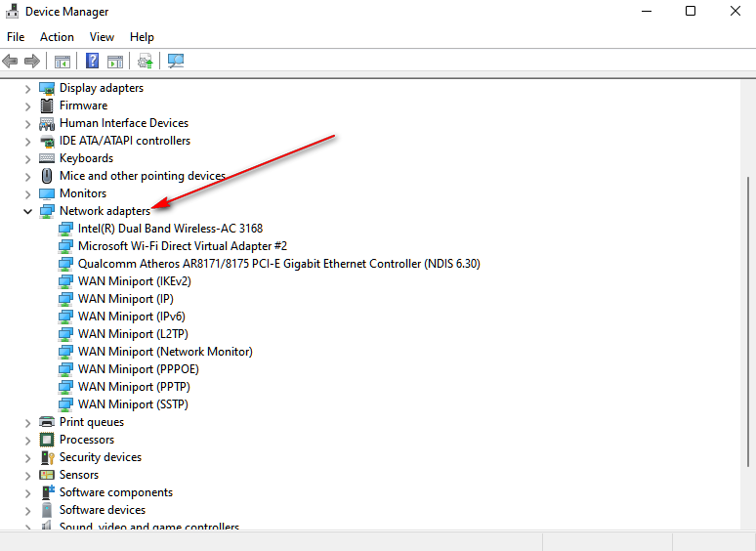The height and width of the screenshot is (551, 756).
Task: Select WAN Miniport (PPPOE)
Action: click(x=139, y=369)
